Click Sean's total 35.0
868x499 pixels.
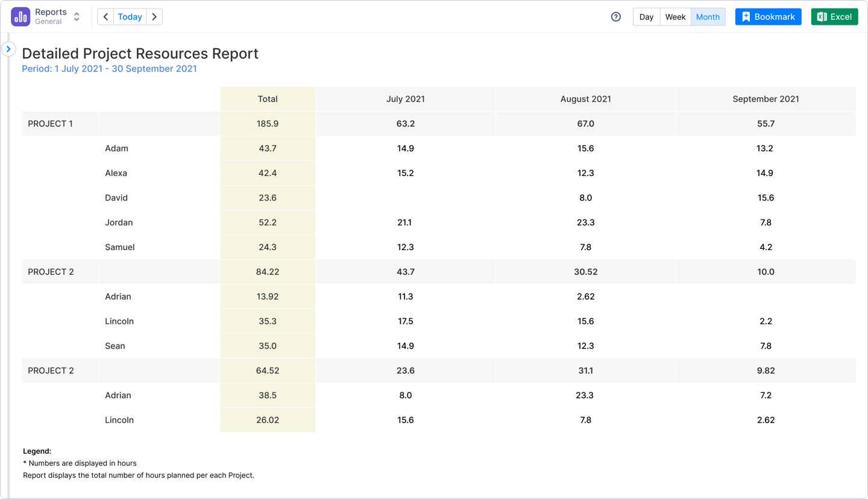point(268,346)
